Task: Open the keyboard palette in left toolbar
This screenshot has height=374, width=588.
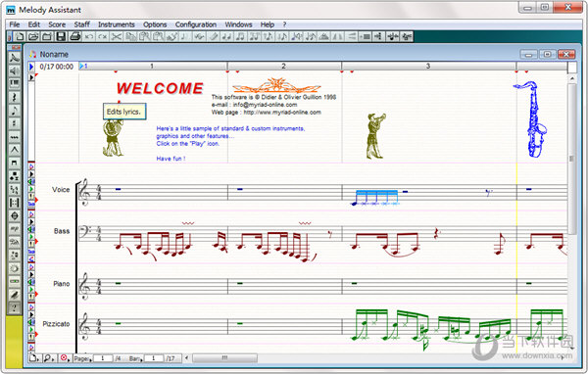Action: coord(15,83)
